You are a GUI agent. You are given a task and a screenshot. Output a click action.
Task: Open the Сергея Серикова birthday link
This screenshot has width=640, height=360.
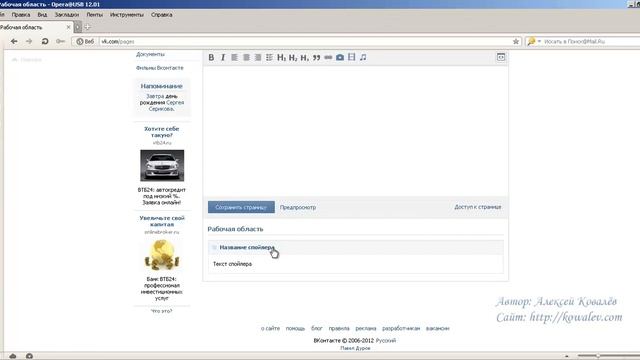[167, 106]
